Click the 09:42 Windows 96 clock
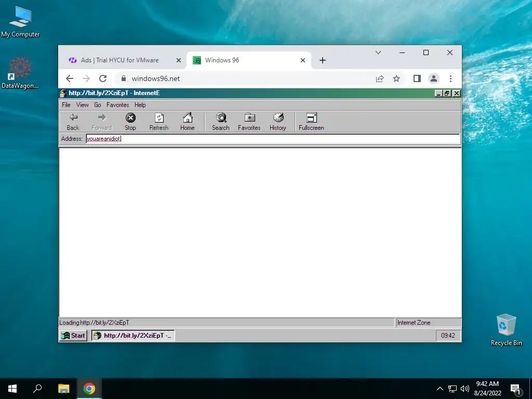 [x=448, y=336]
